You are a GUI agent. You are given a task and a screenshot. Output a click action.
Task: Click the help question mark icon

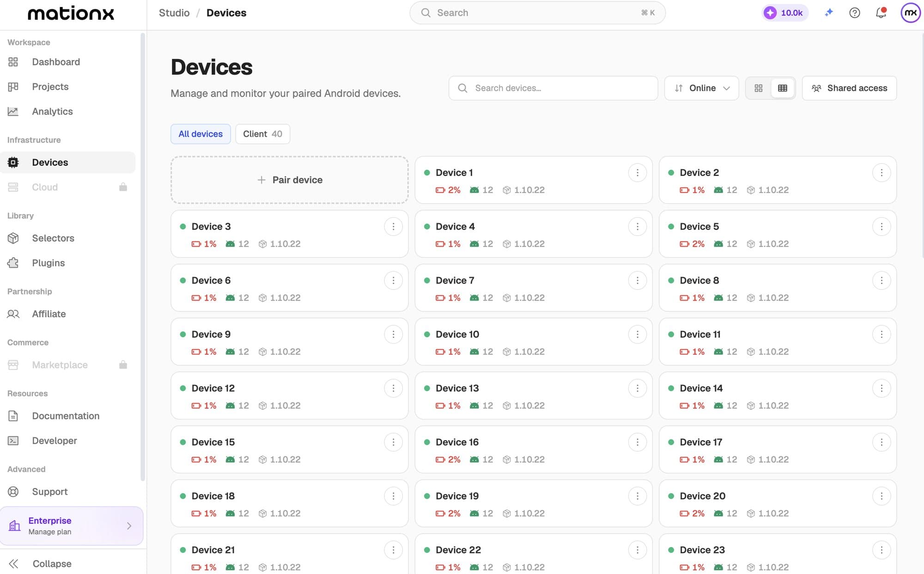(x=854, y=13)
